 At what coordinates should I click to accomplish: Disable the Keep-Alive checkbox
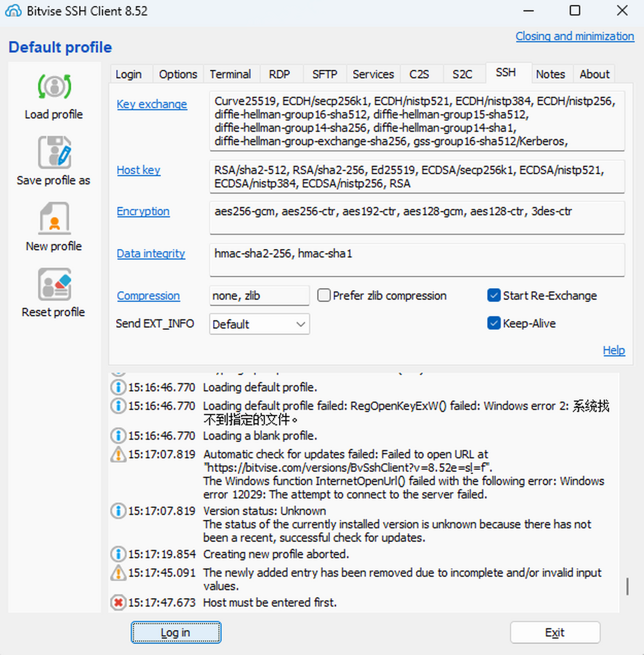tap(494, 323)
